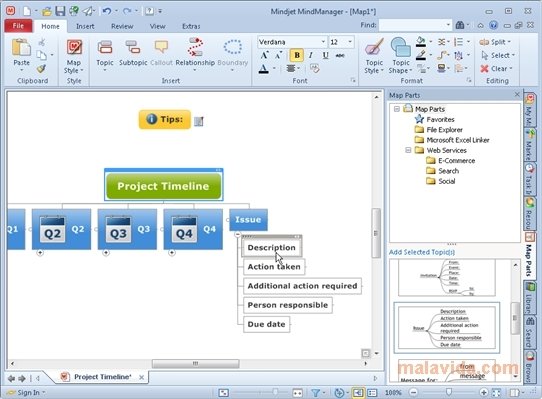Collapse the Web Services tree node

(408, 150)
